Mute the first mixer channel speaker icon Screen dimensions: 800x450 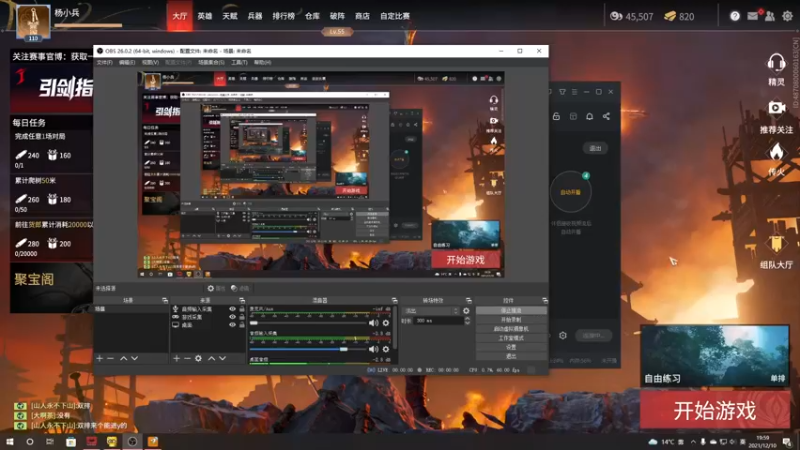click(373, 322)
